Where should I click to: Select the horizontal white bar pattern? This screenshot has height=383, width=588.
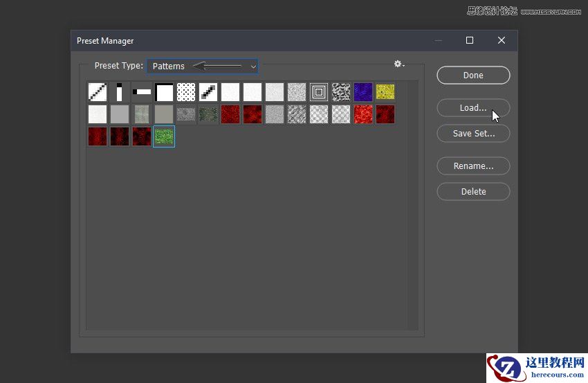(142, 92)
